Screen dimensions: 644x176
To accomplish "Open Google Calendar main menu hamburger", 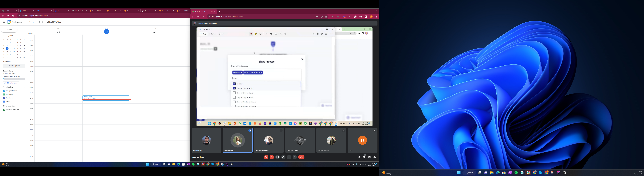I will click(x=4, y=22).
